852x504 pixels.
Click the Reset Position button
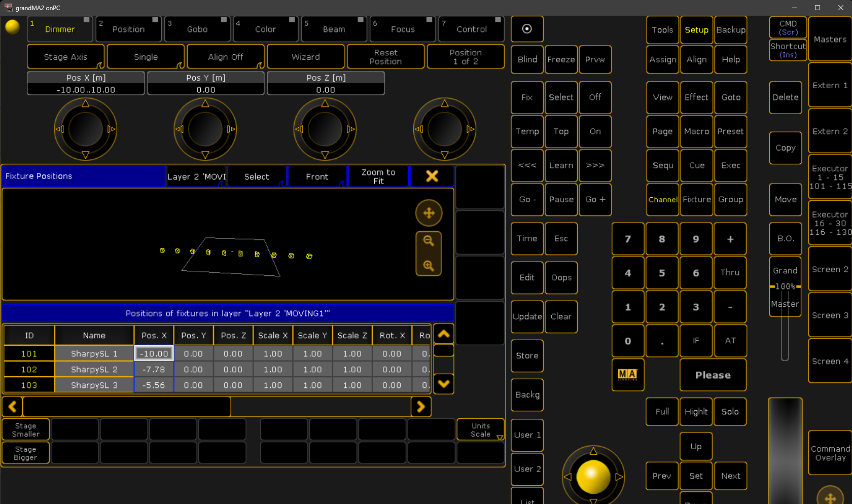click(386, 57)
